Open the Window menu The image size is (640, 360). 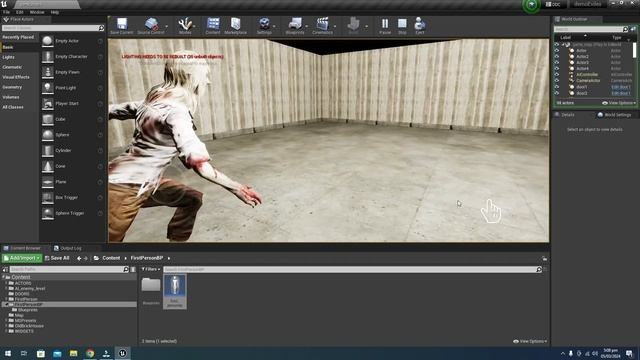click(37, 12)
